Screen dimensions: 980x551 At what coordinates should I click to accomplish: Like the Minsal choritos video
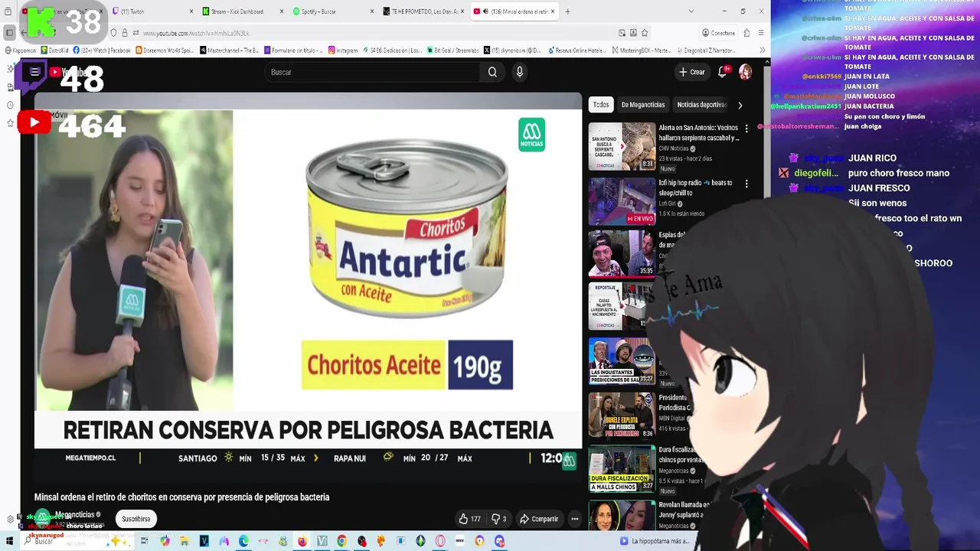tap(469, 519)
